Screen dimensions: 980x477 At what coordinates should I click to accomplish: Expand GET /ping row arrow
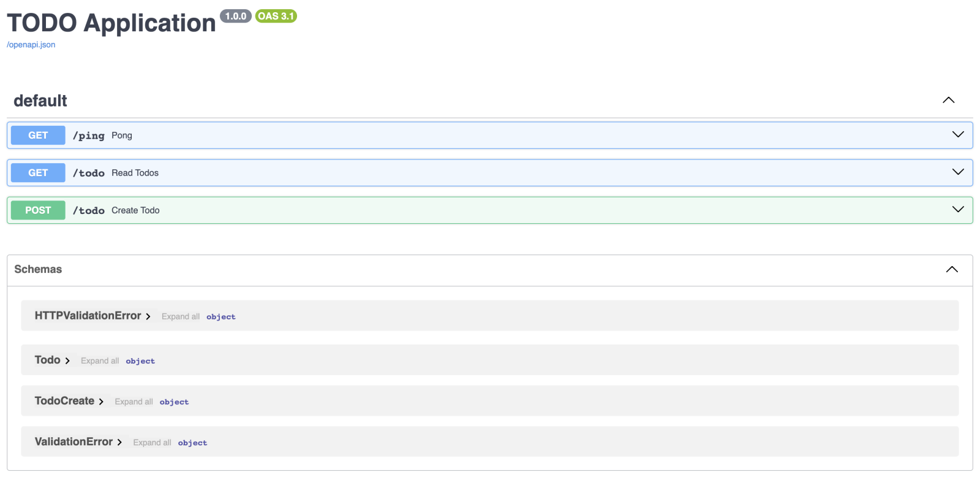(958, 135)
